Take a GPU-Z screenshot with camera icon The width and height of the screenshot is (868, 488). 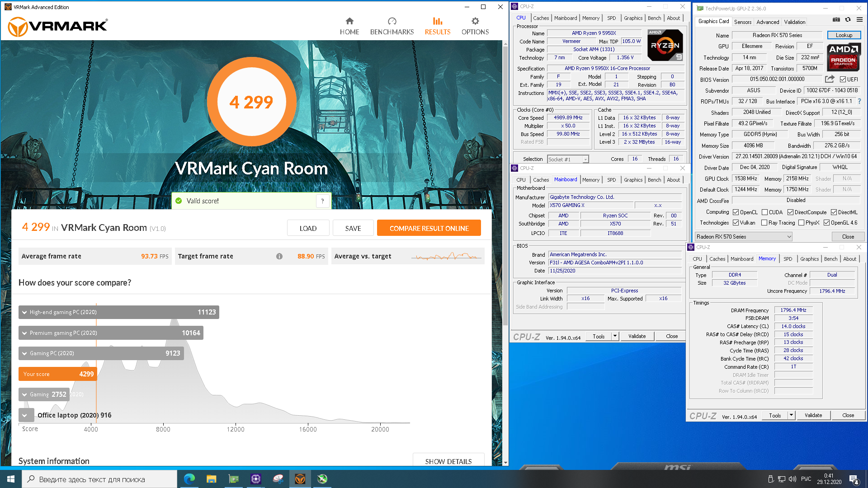tap(836, 20)
